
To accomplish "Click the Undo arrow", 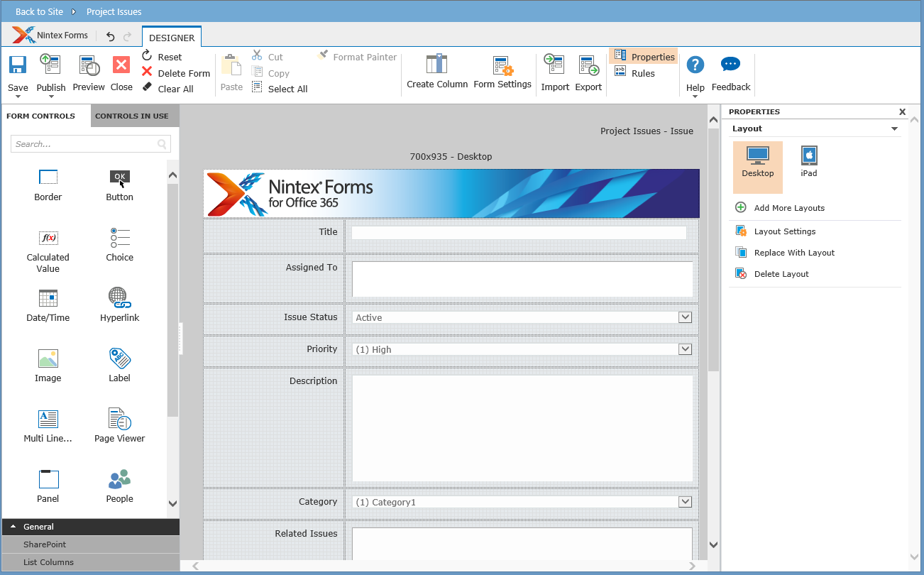I will (110, 36).
